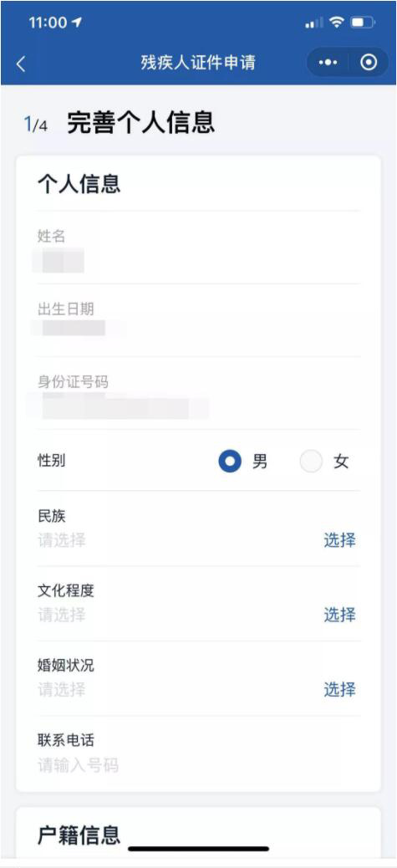Open the 婚姻状况 选择 picker
This screenshot has width=397, height=868.
pos(339,689)
